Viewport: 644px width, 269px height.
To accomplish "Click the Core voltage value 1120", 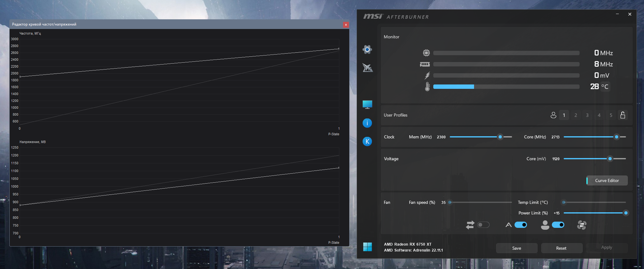I will [556, 159].
